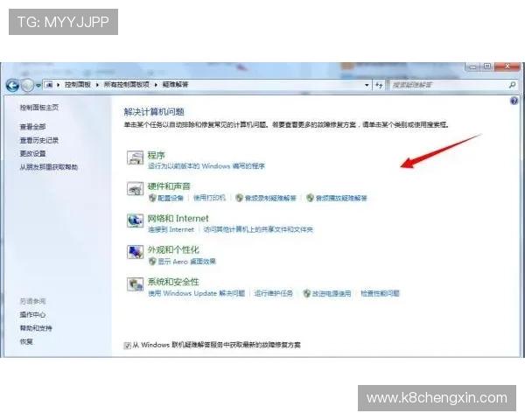
Task: Open the 音频录制疑难解答 link
Action: click(x=270, y=198)
